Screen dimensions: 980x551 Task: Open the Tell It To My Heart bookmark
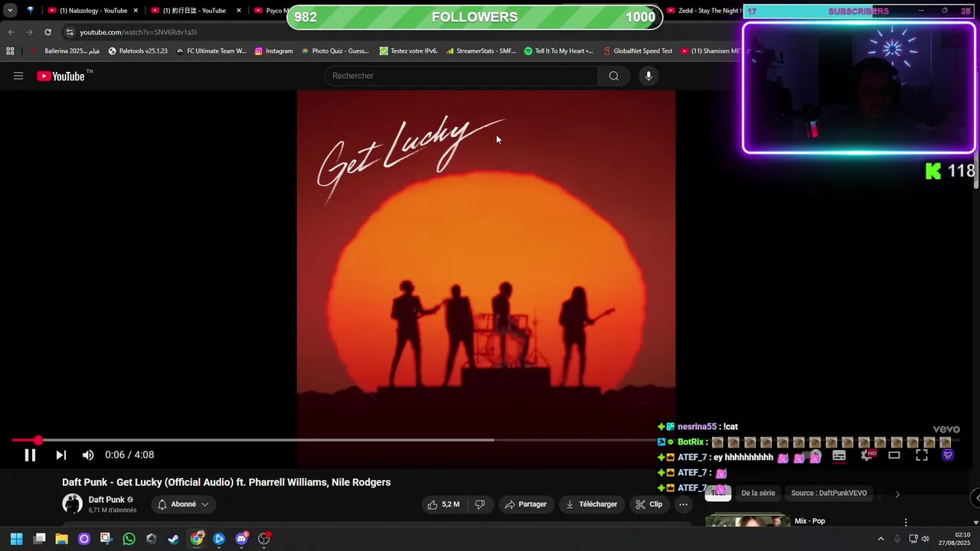pos(558,51)
